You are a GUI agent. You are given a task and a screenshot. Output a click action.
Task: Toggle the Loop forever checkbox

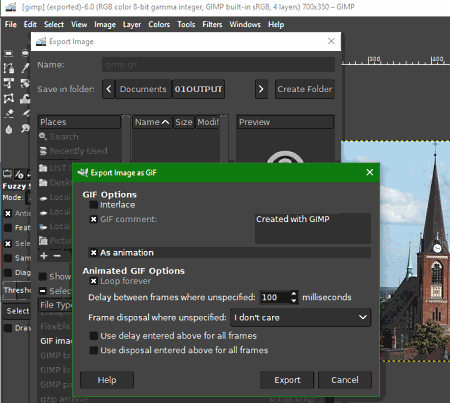click(x=94, y=281)
